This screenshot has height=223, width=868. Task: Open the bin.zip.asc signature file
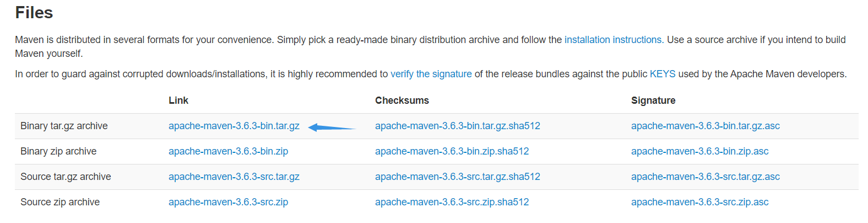[x=700, y=151]
